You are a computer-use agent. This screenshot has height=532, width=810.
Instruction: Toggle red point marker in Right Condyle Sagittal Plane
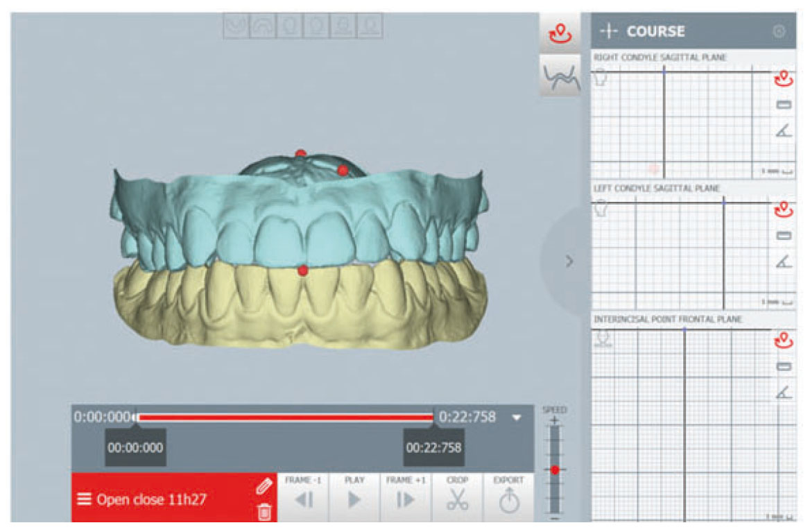(784, 78)
